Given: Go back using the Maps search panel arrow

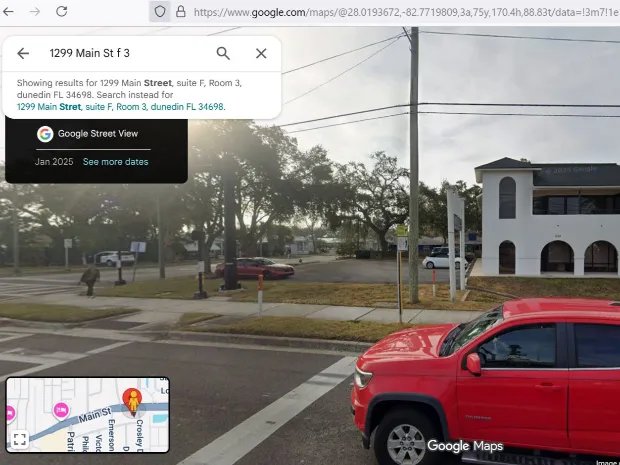Looking at the screenshot, I should tap(23, 53).
